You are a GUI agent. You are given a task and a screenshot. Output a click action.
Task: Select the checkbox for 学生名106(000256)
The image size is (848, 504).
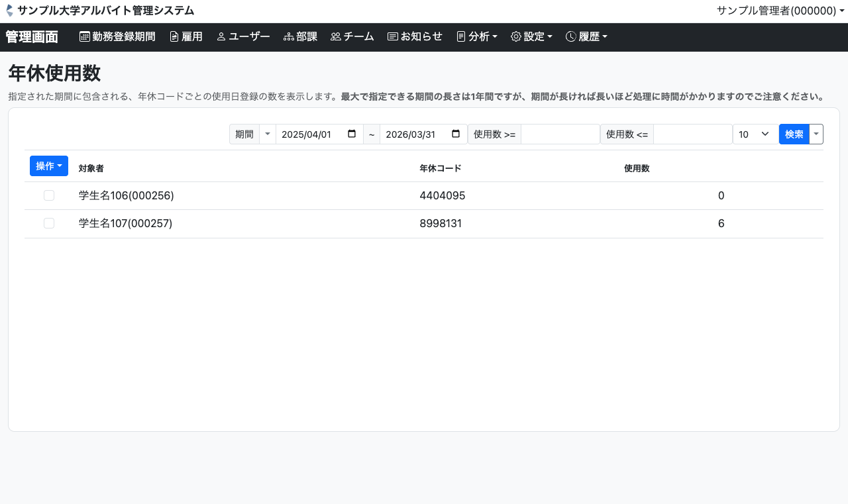pyautogui.click(x=49, y=195)
